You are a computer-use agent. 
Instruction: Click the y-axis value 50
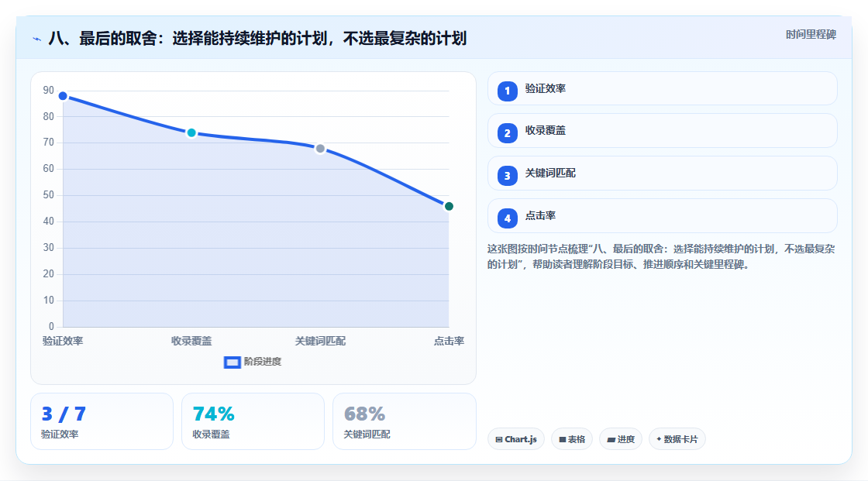pyautogui.click(x=49, y=195)
